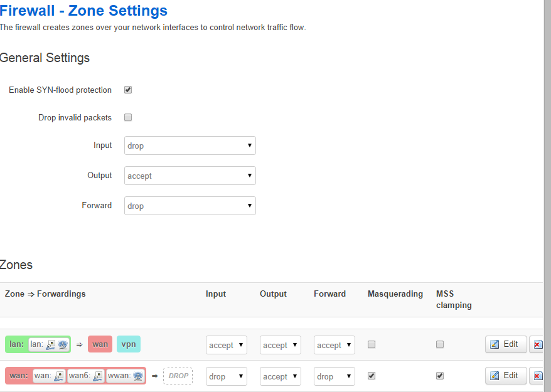This screenshot has width=551, height=392.
Task: Click the wan6 interface ethernet icon
Action: 98,376
